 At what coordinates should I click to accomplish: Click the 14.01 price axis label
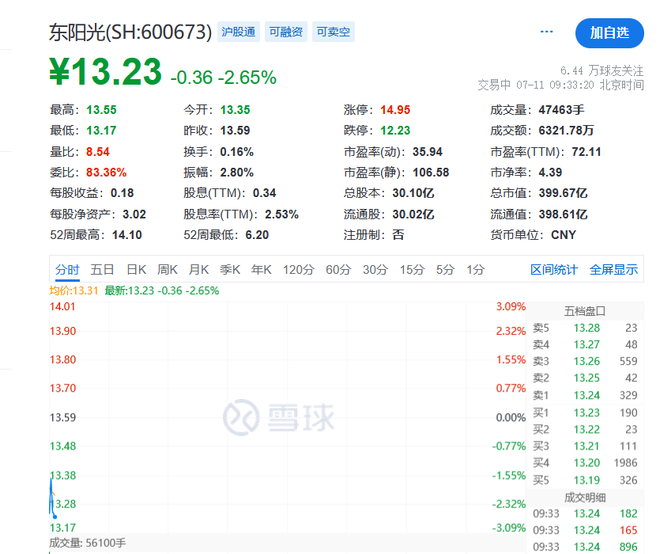point(63,306)
